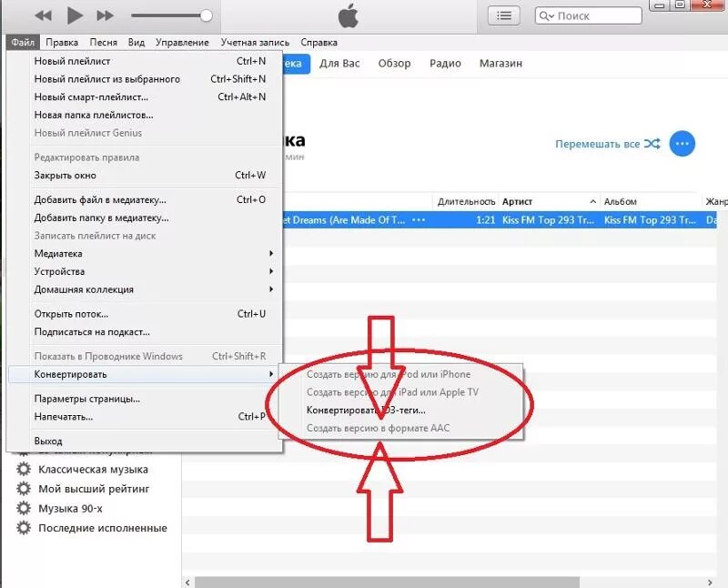Choose Новый плейлист из выбранного

pyautogui.click(x=145, y=79)
